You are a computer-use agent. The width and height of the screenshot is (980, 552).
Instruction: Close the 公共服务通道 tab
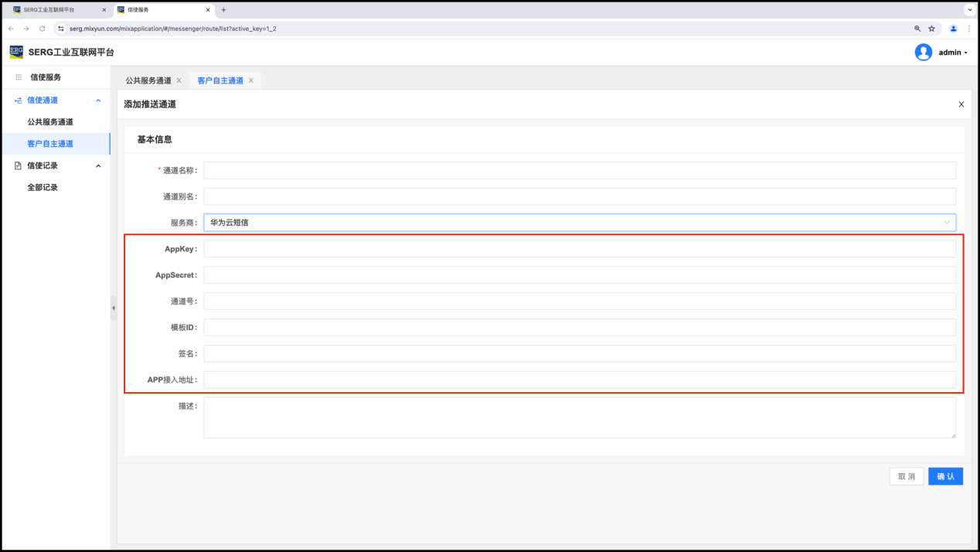click(x=179, y=80)
